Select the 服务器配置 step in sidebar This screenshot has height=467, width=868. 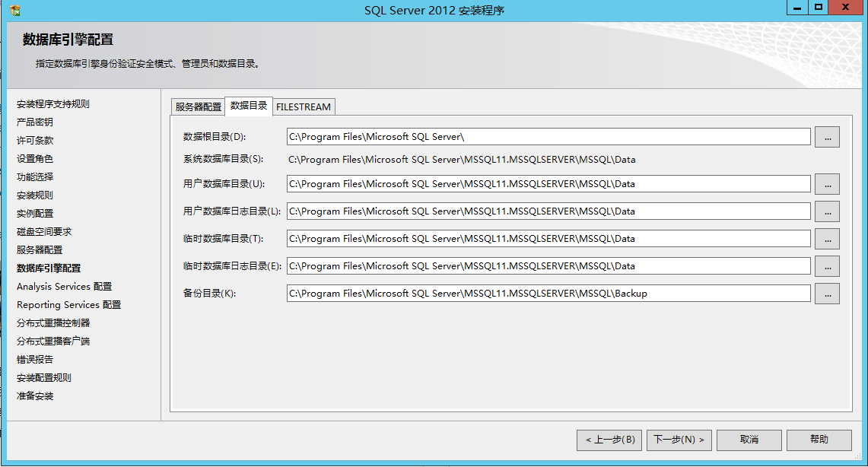40,250
